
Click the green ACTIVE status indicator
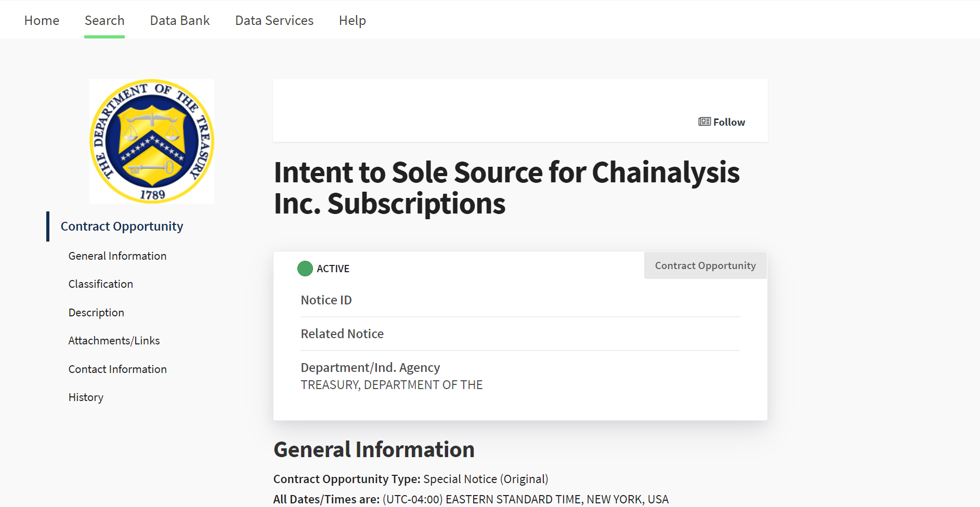click(305, 269)
